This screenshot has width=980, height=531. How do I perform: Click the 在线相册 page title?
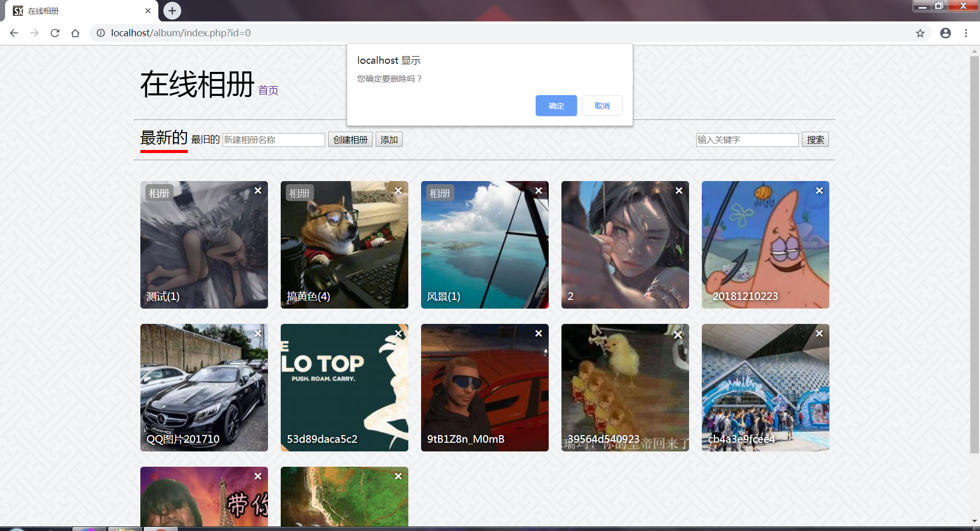(197, 84)
